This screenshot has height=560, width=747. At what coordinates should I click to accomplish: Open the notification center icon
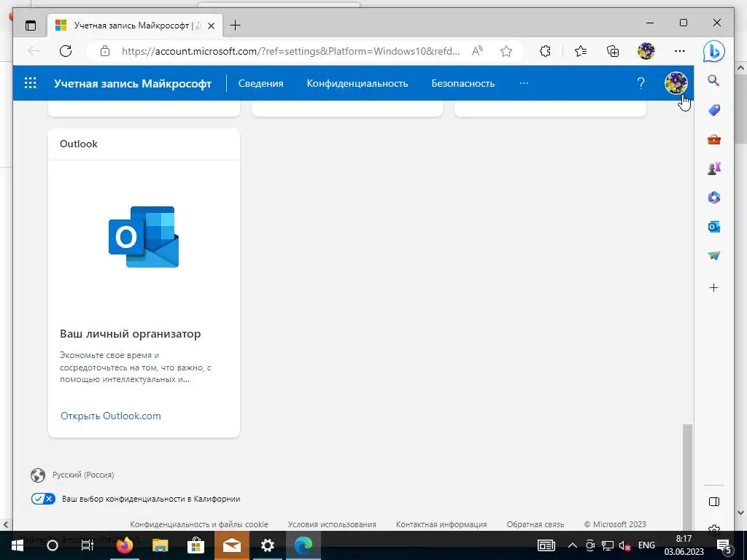[x=724, y=545]
